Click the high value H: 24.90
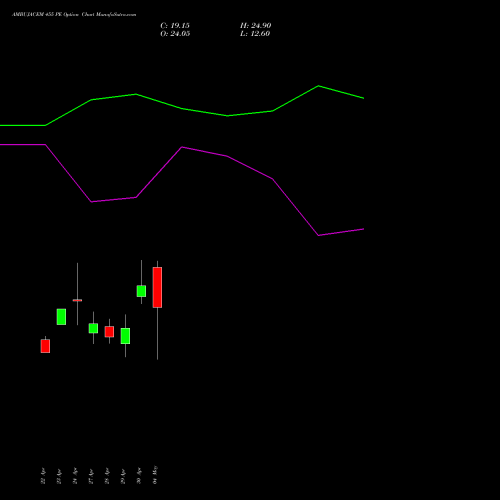Viewport: 500px width, 500px height. coord(255,26)
